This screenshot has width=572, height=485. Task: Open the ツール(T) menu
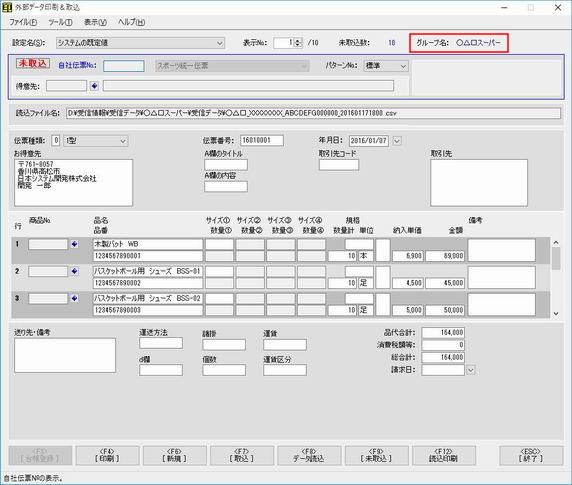click(x=60, y=22)
